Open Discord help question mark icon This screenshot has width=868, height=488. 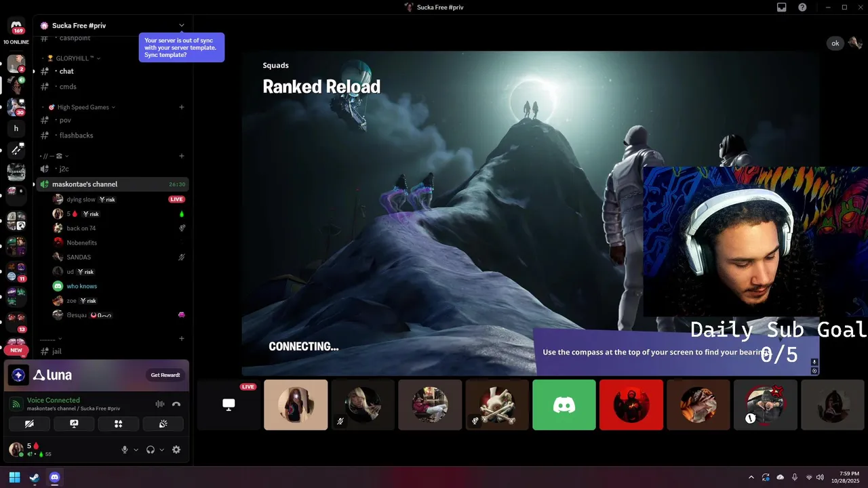click(803, 7)
